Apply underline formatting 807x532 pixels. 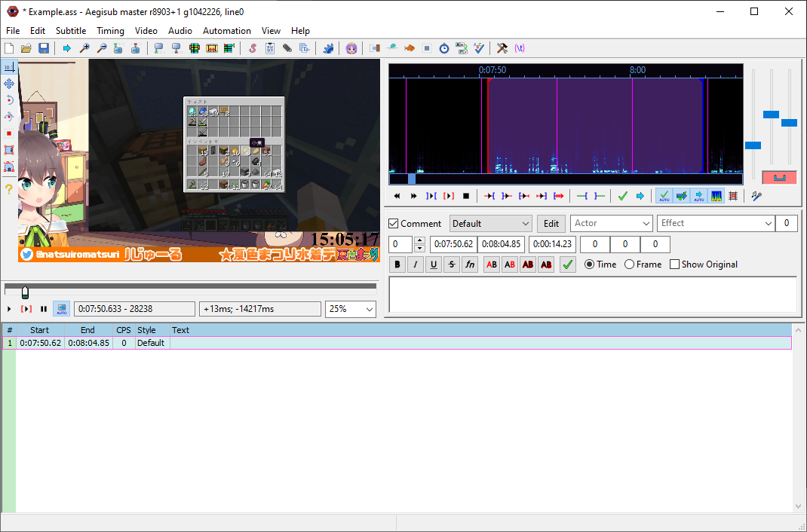click(x=434, y=264)
